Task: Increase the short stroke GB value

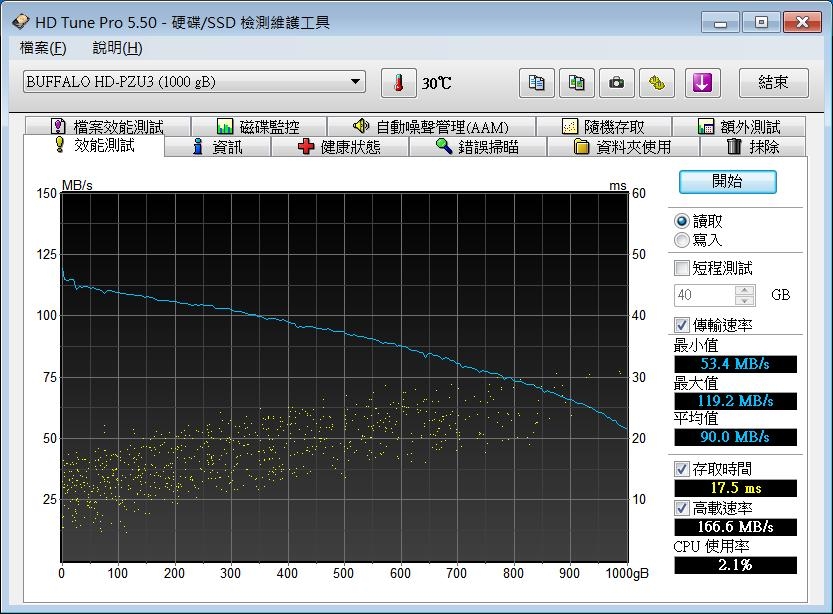Action: 745,290
